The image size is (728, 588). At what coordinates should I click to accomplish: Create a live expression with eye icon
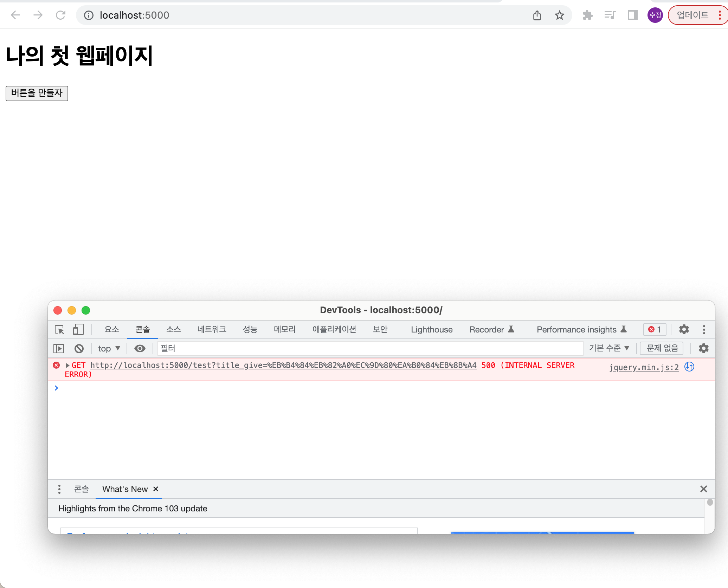[140, 348]
